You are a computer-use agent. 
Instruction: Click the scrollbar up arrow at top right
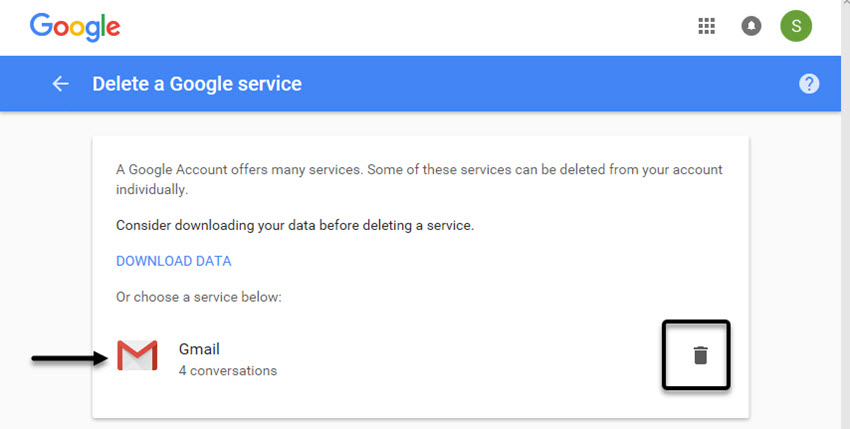click(x=846, y=3)
